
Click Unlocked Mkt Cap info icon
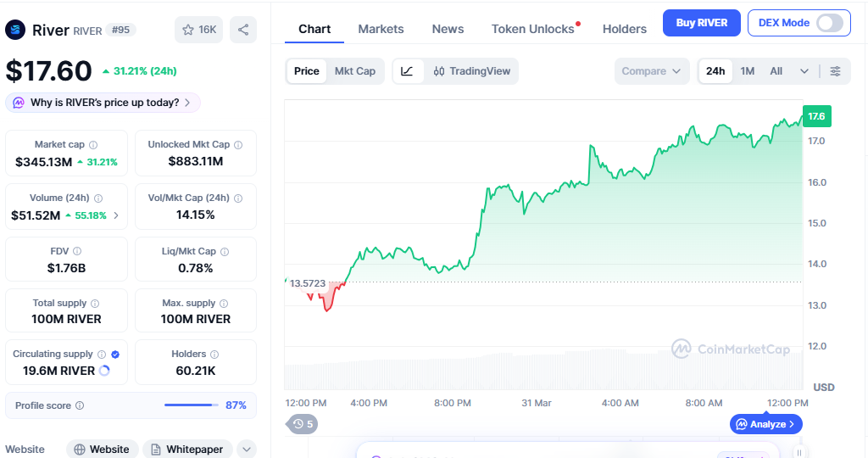[238, 145]
